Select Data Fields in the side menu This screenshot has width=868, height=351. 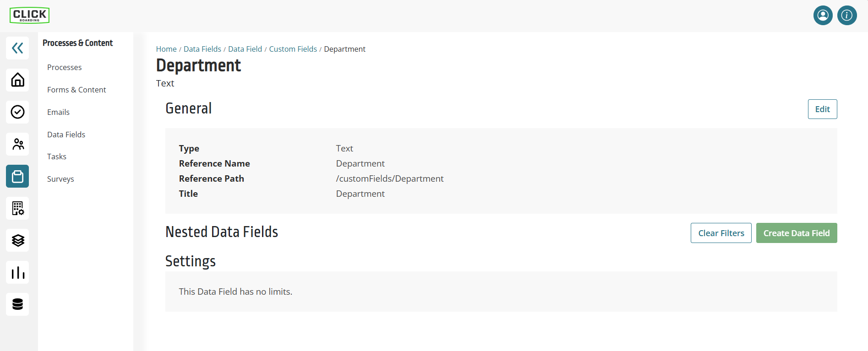click(x=66, y=135)
